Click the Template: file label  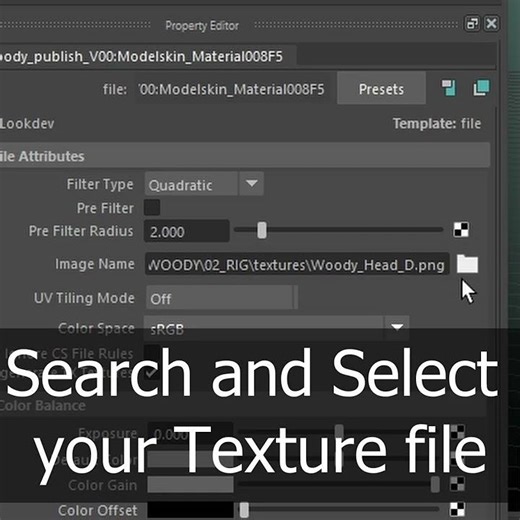(x=437, y=124)
